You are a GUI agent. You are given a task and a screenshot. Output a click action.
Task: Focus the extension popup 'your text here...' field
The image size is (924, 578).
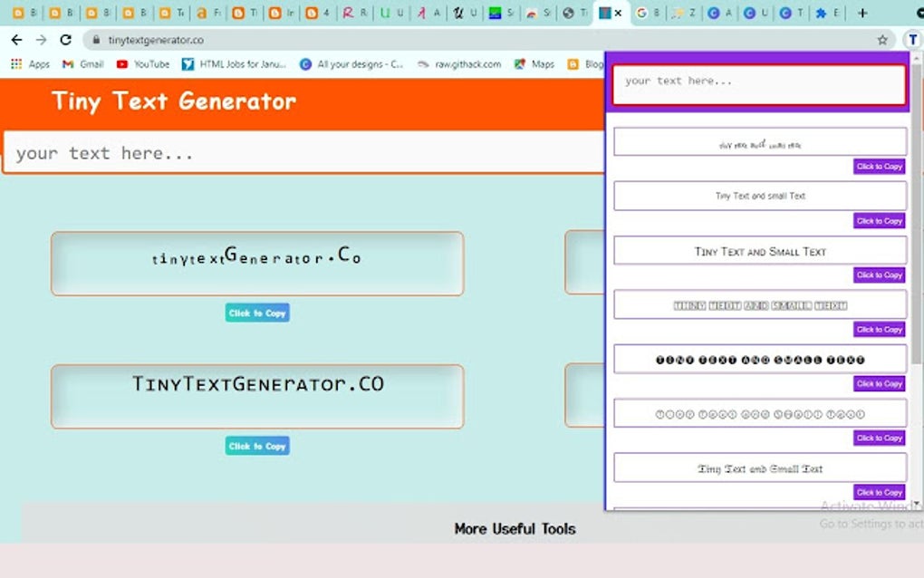759,84
